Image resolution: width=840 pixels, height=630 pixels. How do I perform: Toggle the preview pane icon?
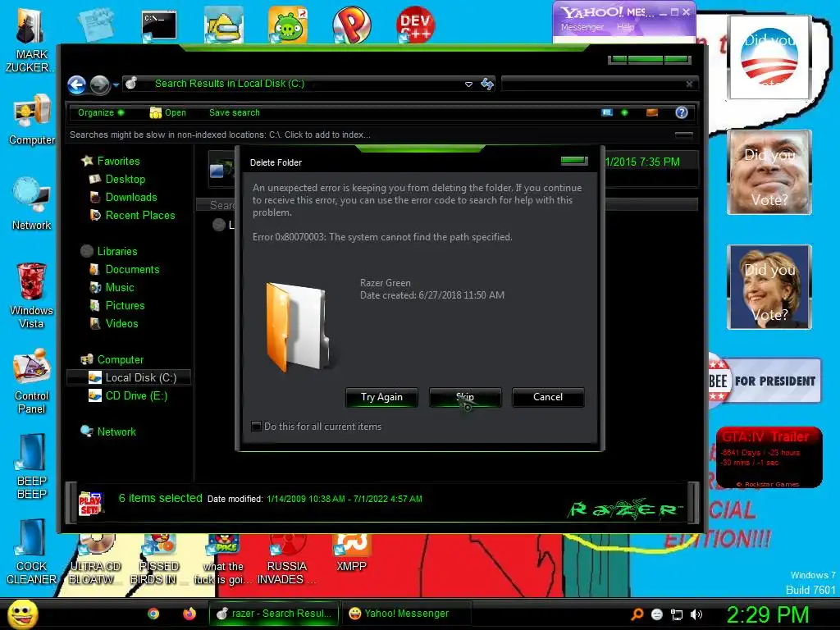click(x=652, y=112)
